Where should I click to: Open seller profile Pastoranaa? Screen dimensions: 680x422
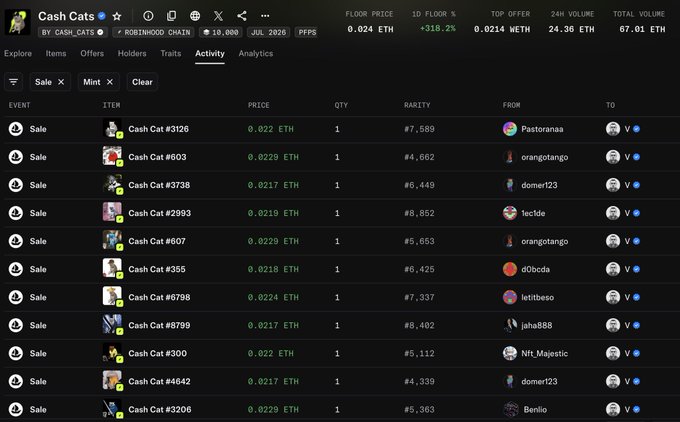pyautogui.click(x=542, y=129)
